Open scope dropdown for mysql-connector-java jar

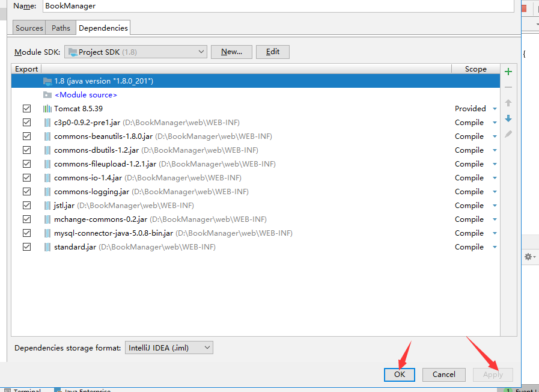point(495,233)
